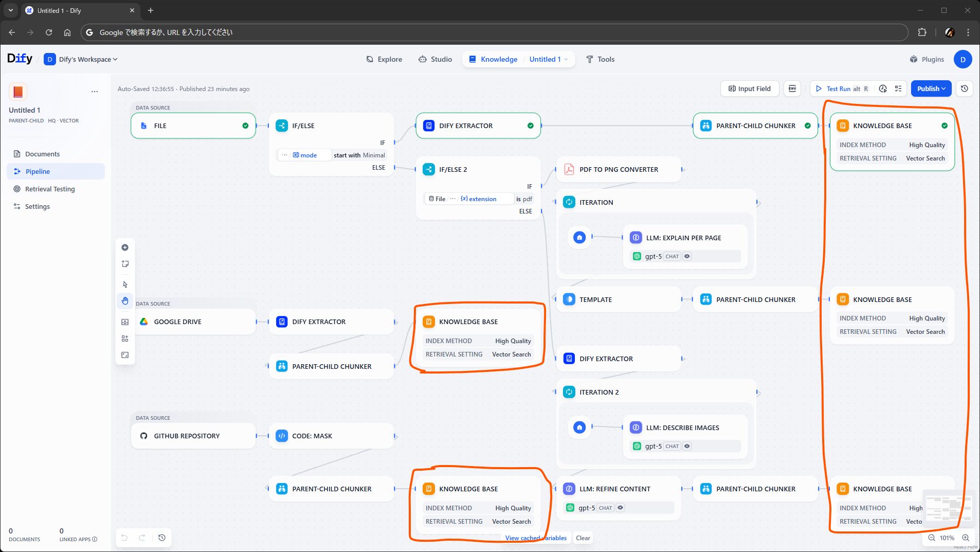
Task: Toggle vision eye on LLM: Explain Per Page
Action: click(x=687, y=256)
